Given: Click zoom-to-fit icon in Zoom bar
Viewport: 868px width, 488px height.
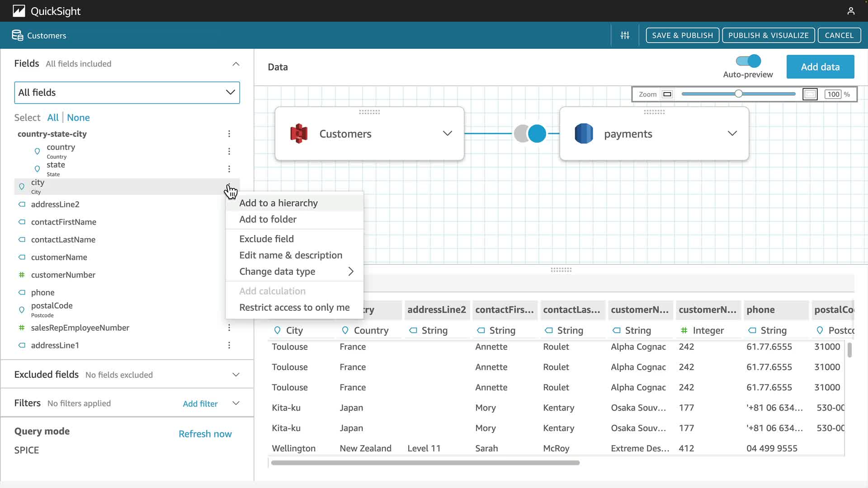Looking at the screenshot, I should click(810, 94).
